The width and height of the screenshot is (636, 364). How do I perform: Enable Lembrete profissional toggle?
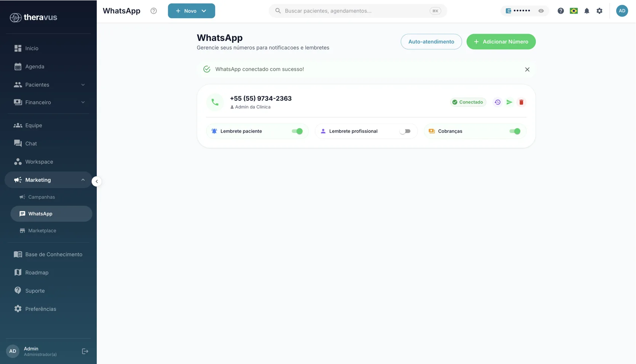tap(405, 131)
